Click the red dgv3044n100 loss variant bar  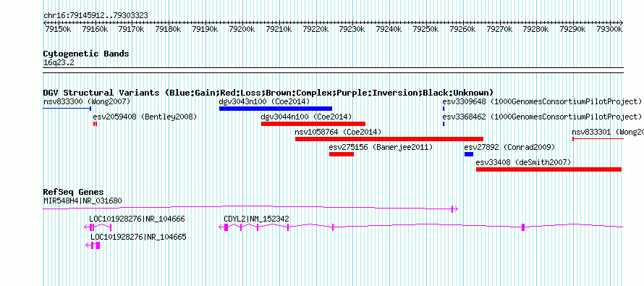coord(313,124)
